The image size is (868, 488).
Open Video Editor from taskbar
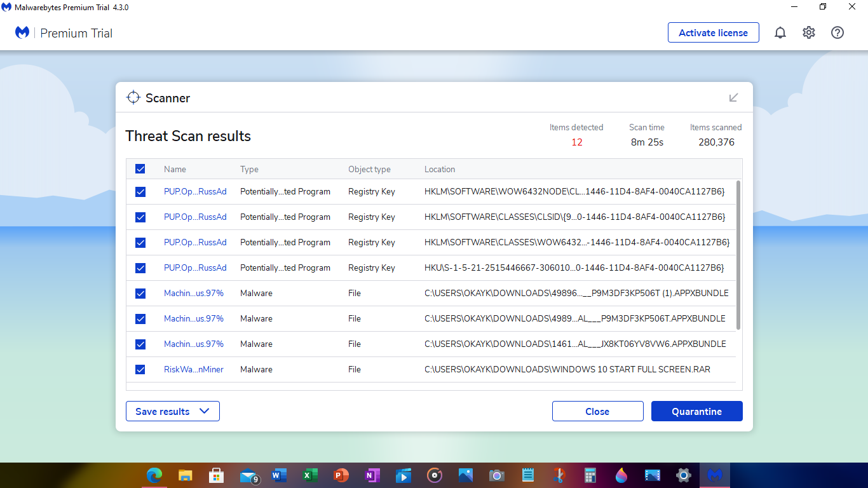click(x=653, y=475)
